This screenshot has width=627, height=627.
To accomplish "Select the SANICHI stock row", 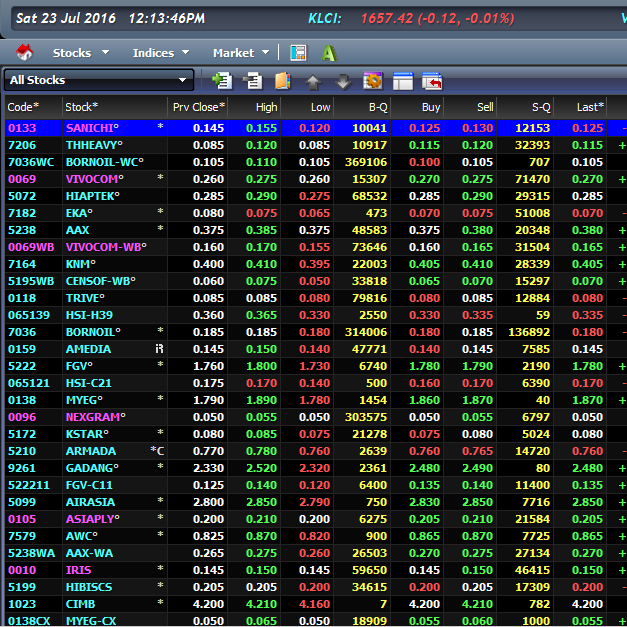I will coord(316,128).
